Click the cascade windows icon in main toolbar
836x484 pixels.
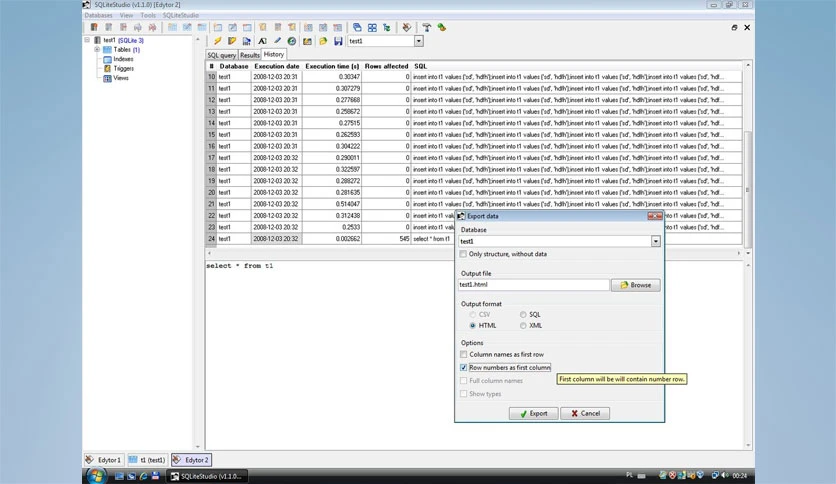(357, 27)
